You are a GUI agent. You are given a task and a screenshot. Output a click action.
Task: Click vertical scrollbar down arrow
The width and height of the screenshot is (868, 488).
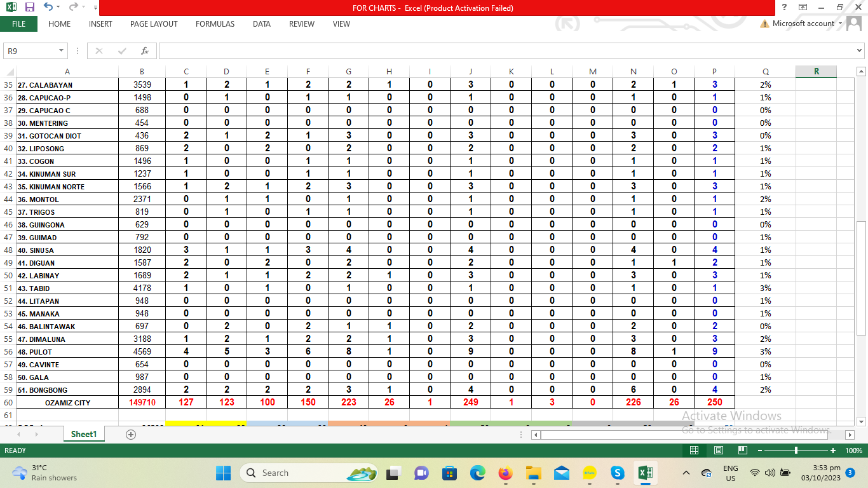(862, 421)
